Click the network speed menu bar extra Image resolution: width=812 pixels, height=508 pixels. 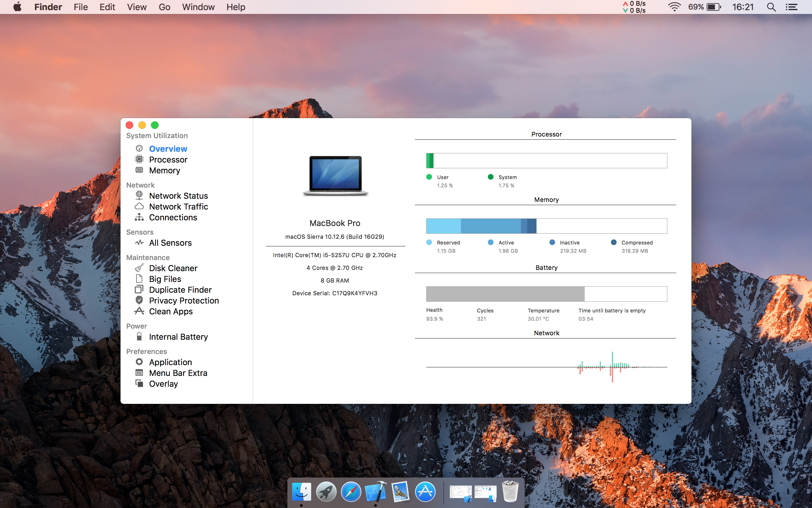point(634,7)
